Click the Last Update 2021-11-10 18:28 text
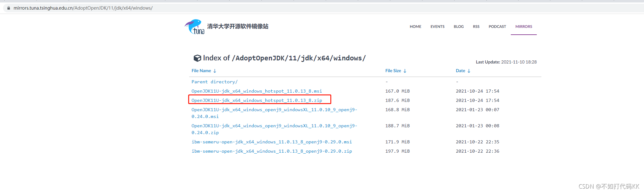Screen dimensions: 644x192 [506, 62]
